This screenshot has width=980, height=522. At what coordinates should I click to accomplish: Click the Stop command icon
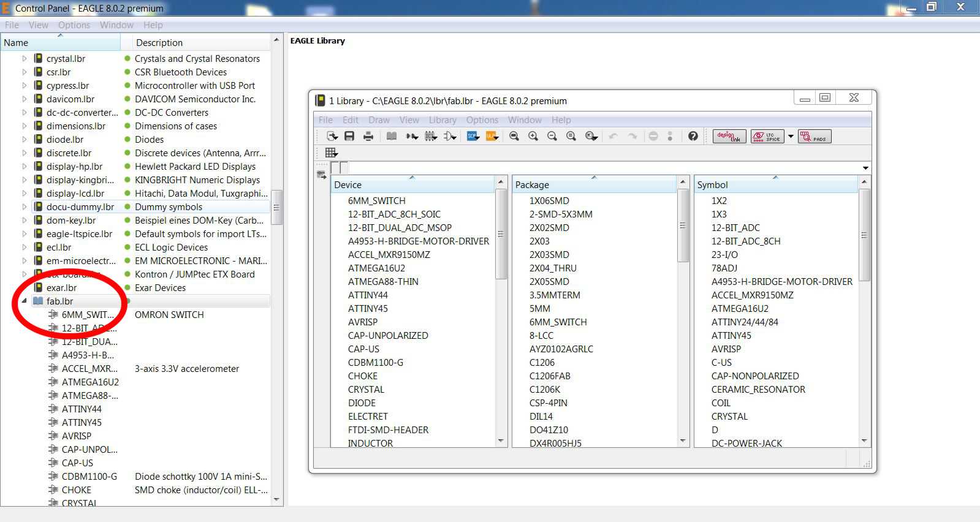[653, 136]
